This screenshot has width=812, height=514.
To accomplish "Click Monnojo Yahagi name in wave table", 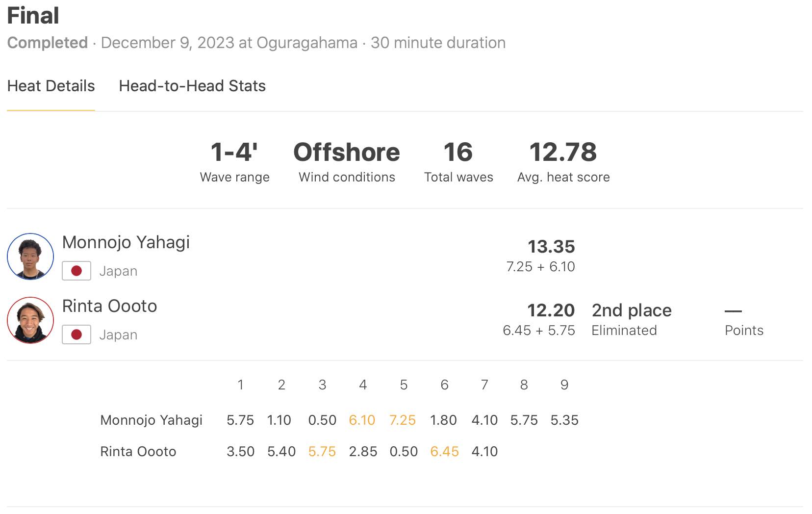I will (x=151, y=420).
